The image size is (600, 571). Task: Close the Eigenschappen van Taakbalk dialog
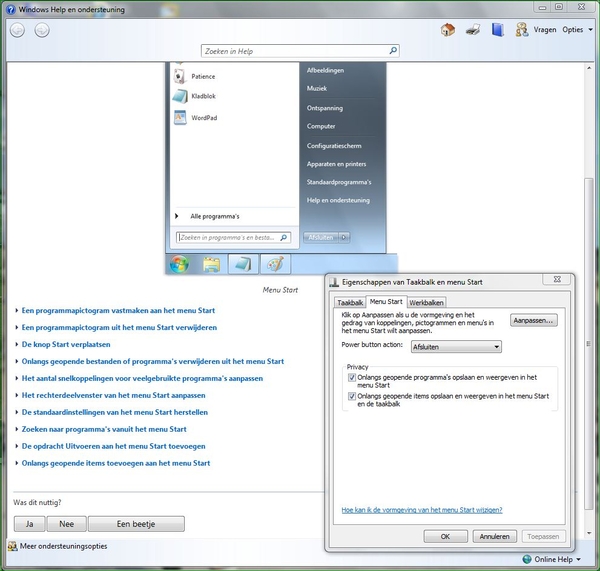tap(557, 279)
